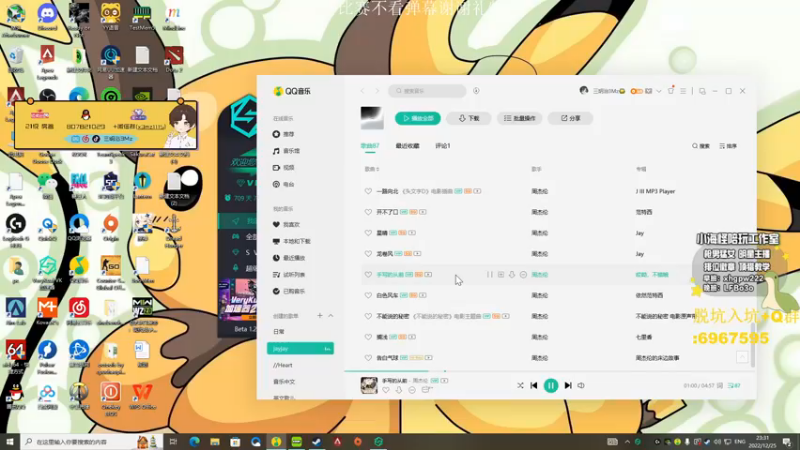This screenshot has height=450, width=800.
Task: Pause playback with the green button
Action: pos(551,386)
